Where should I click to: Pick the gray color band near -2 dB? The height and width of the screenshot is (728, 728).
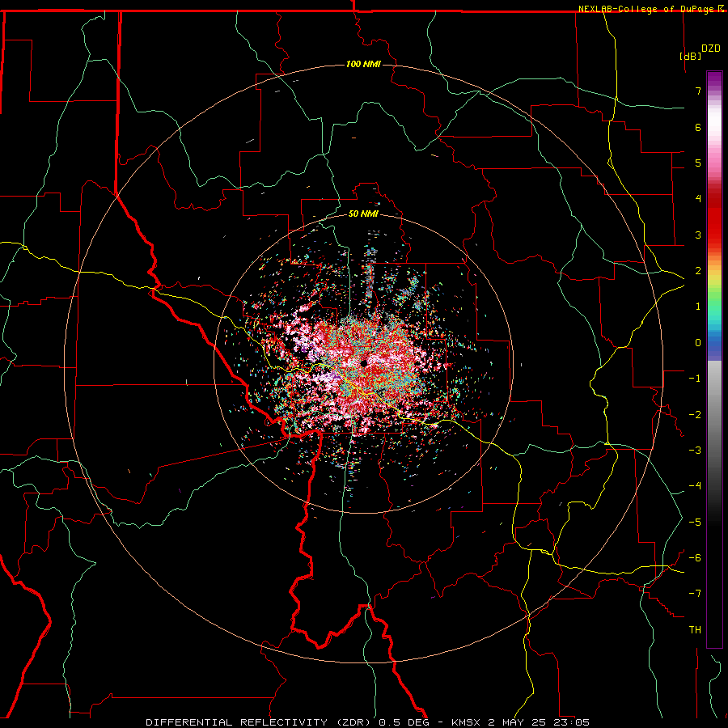coord(714,414)
